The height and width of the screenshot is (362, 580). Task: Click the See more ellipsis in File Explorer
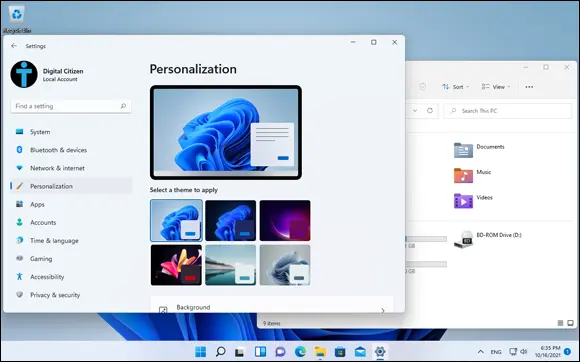529,87
